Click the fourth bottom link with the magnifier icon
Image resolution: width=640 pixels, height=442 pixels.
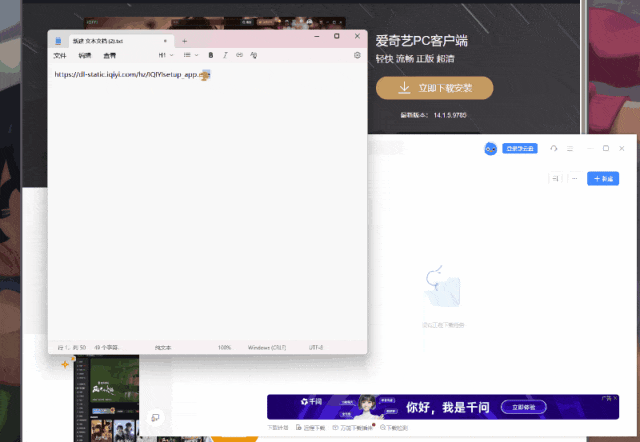click(394, 428)
